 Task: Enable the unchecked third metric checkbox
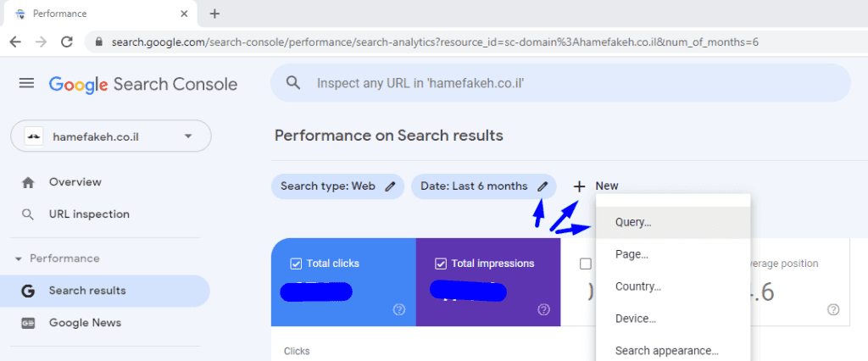(x=586, y=264)
